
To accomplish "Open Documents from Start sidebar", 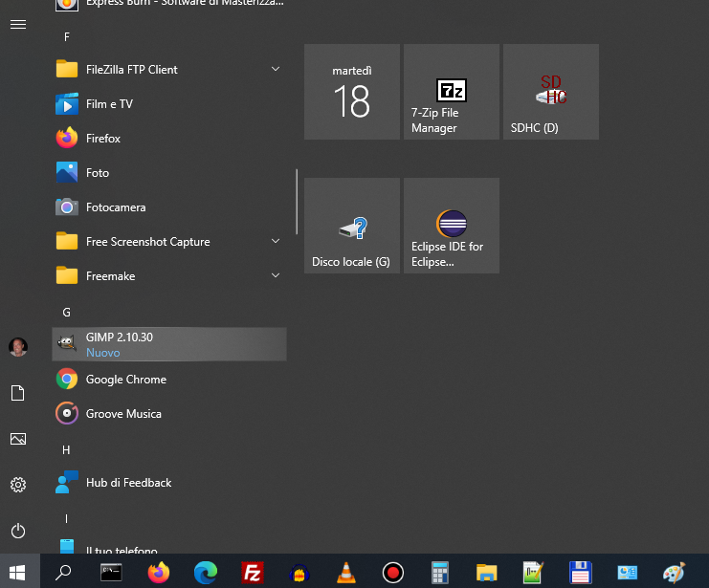I will click(x=18, y=393).
